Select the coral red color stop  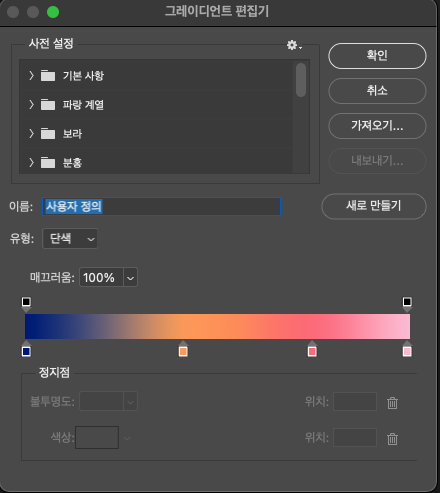312,349
